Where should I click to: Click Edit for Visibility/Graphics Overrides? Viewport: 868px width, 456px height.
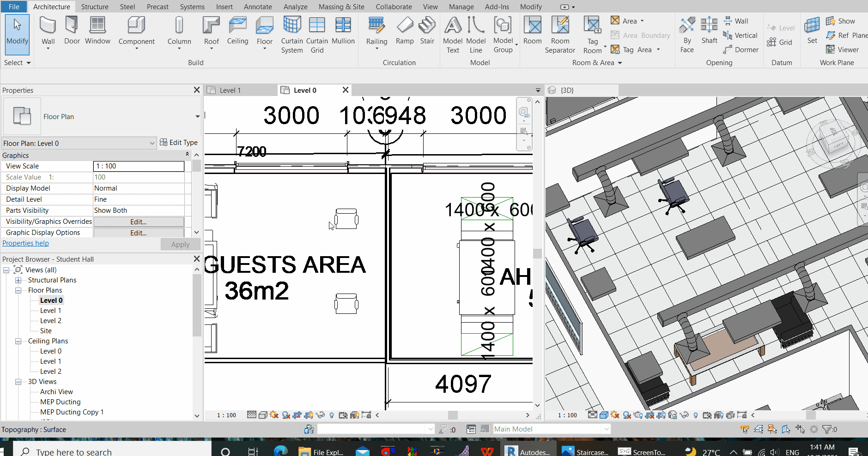tap(139, 222)
